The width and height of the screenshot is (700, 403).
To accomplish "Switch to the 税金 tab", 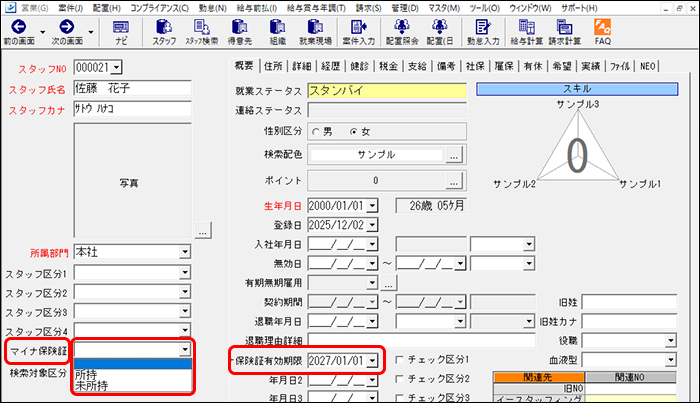I will tap(388, 66).
